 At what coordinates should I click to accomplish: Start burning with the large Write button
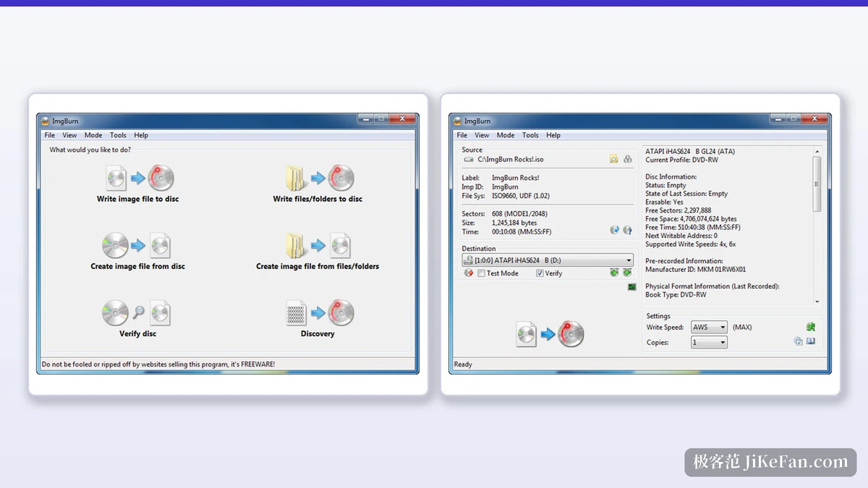[x=550, y=334]
